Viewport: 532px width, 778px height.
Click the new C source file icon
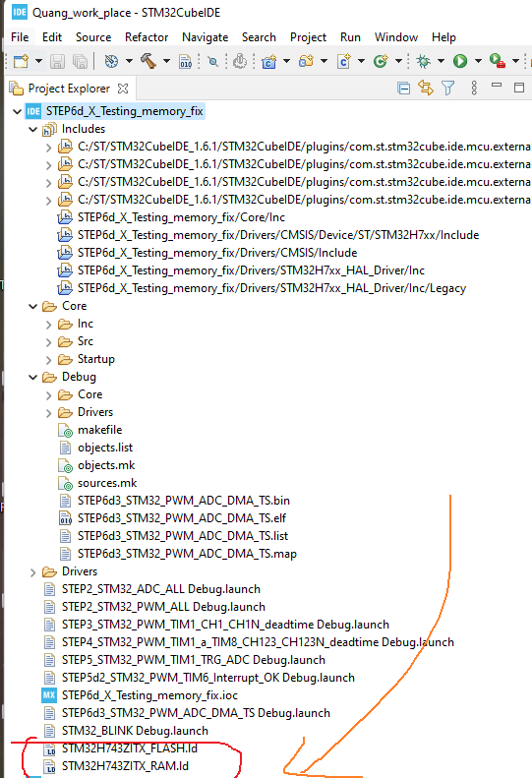(x=343, y=61)
